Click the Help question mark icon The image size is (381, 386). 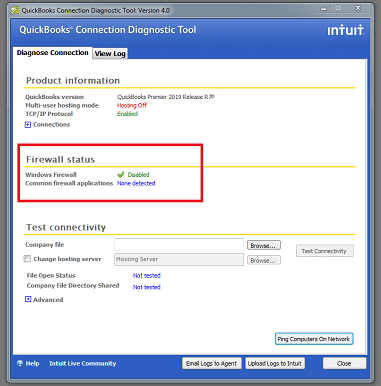pos(20,363)
